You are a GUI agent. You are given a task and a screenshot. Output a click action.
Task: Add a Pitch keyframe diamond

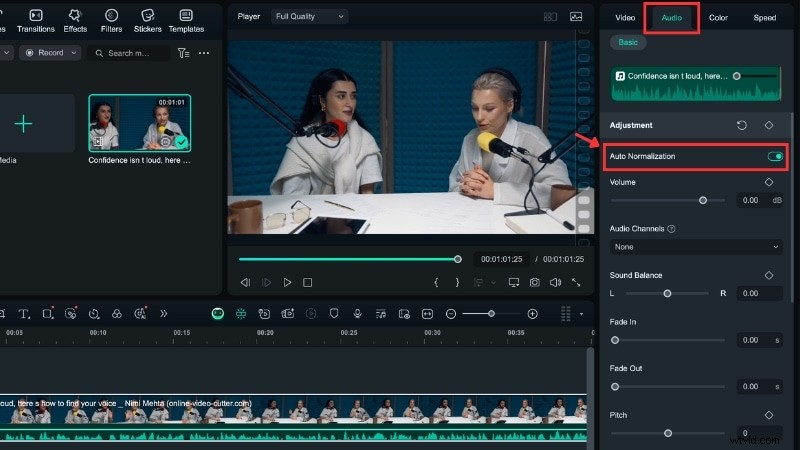(x=769, y=415)
